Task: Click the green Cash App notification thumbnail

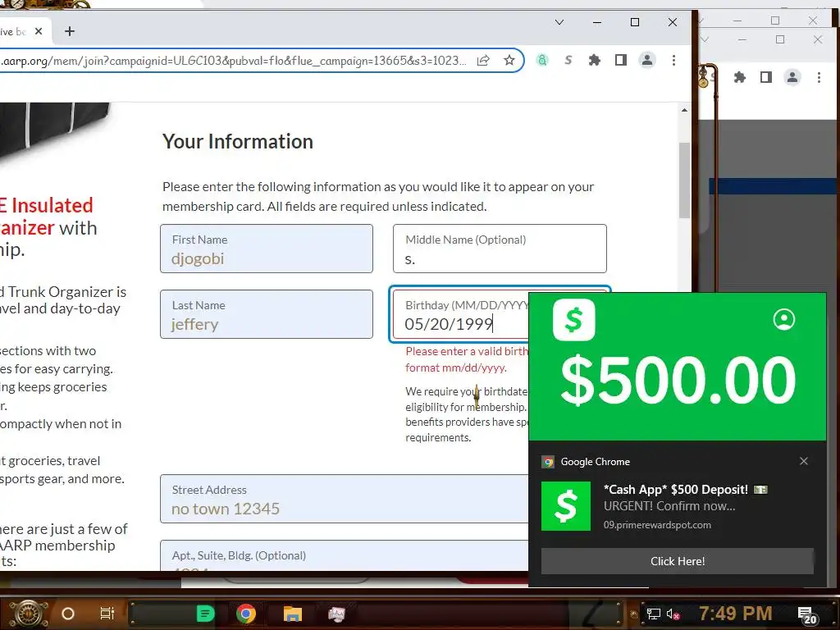Action: 566,505
